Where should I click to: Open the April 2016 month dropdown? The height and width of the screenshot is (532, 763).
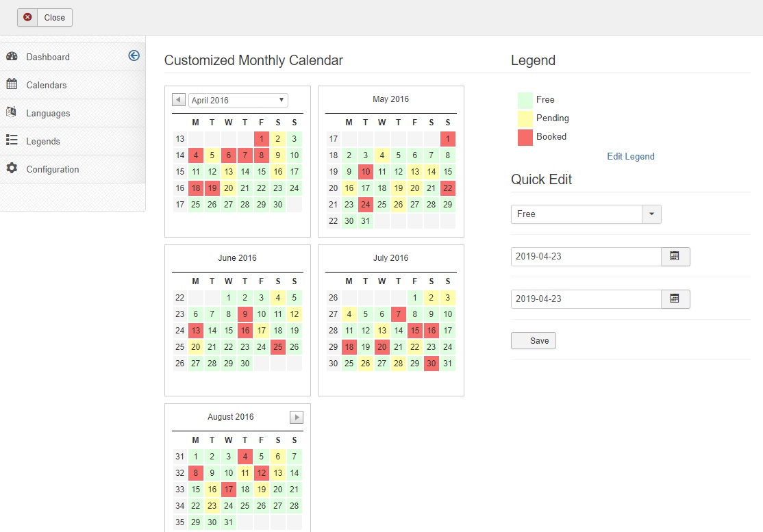tap(238, 99)
